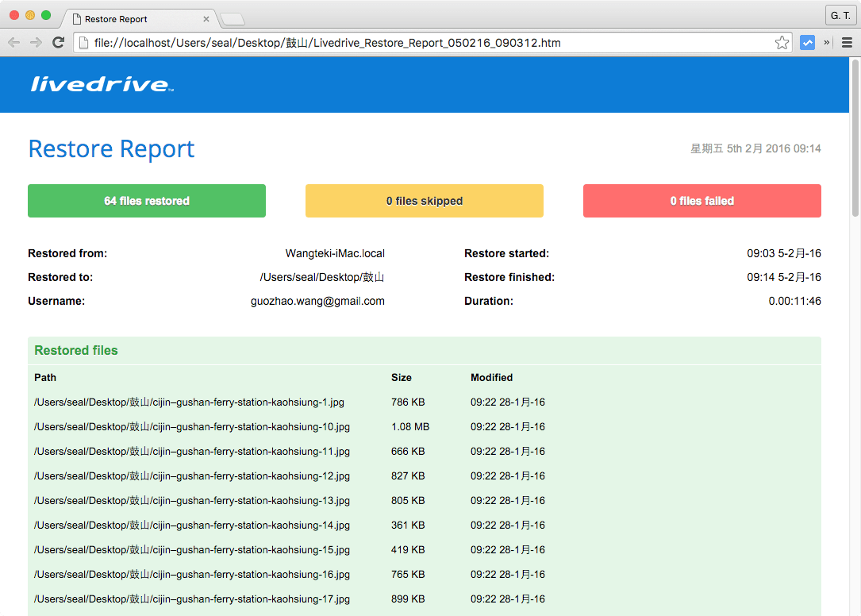Screen dimensions: 861x616
Task: Reload the Restore Report page
Action: pyautogui.click(x=58, y=43)
